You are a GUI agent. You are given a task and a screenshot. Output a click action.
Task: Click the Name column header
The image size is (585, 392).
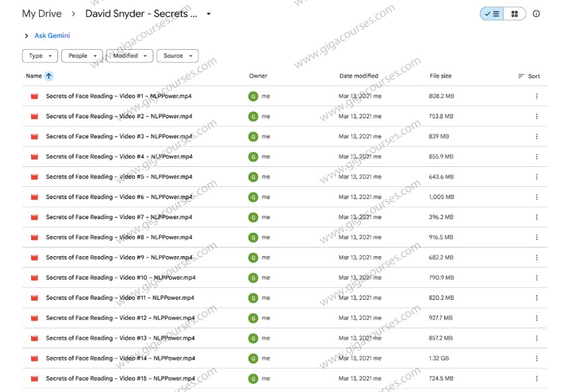click(x=34, y=76)
